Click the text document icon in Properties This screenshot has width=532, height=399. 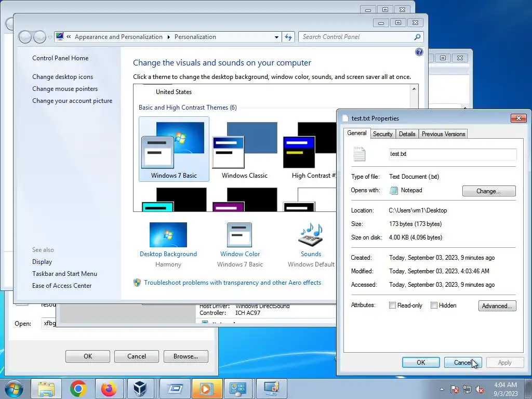click(360, 154)
